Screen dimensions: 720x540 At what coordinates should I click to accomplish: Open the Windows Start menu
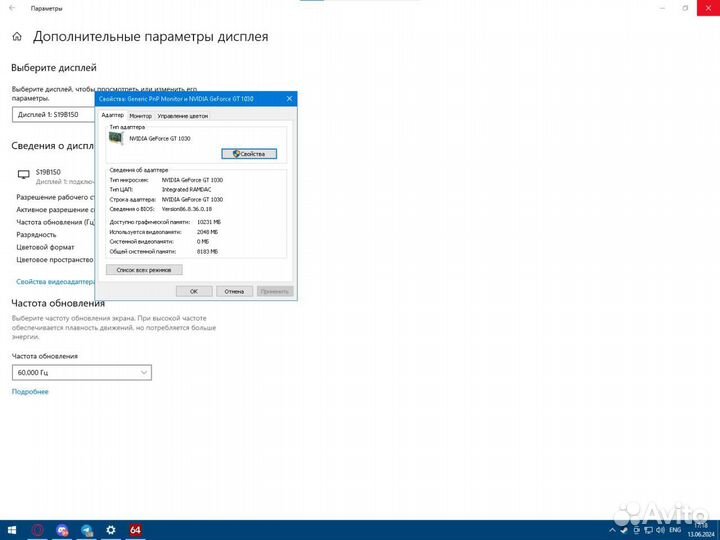coord(11,530)
